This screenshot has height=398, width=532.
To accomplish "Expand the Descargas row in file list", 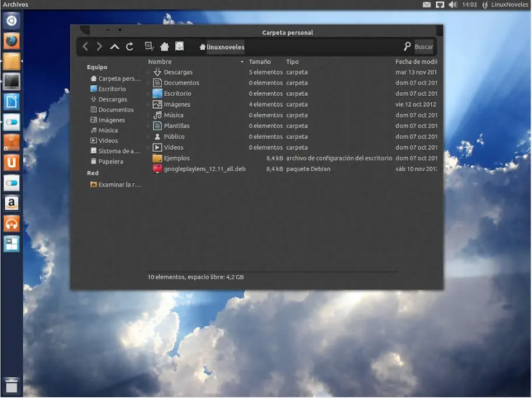I will 149,72.
